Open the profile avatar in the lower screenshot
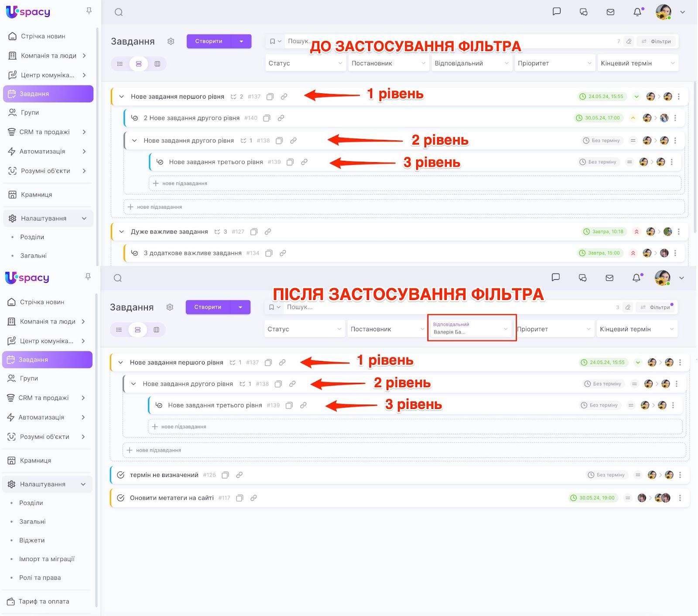The width and height of the screenshot is (698, 616). 662,278
